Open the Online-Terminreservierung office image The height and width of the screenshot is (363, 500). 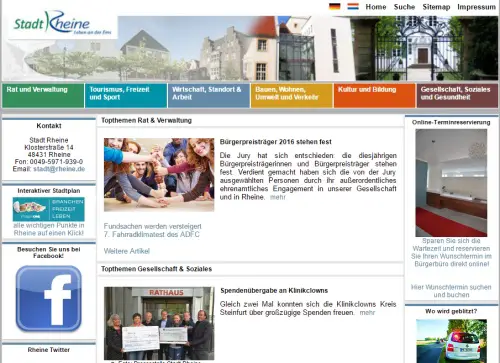pyautogui.click(x=451, y=183)
